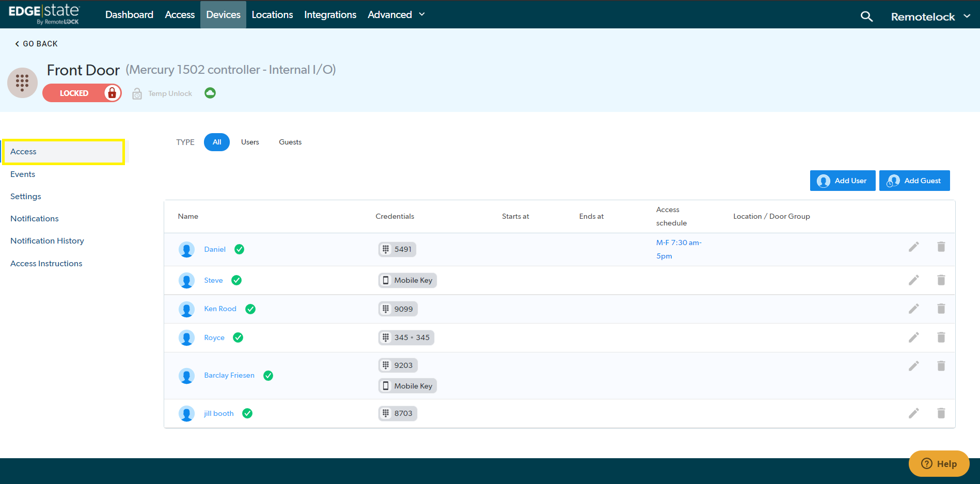This screenshot has height=484, width=980.
Task: Click the Add User button
Action: [x=842, y=181]
